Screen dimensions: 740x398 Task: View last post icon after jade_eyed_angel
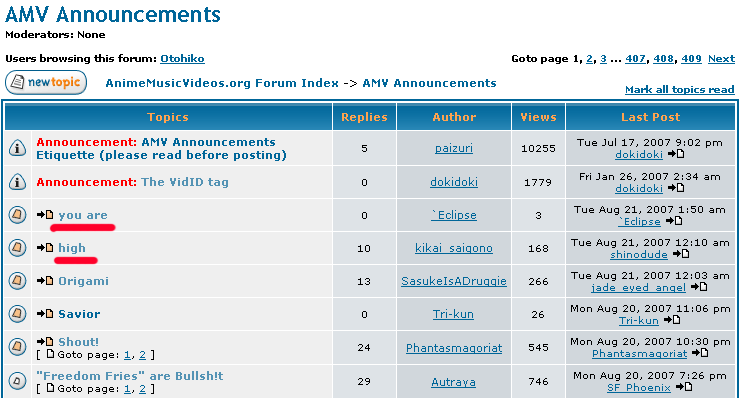(699, 287)
